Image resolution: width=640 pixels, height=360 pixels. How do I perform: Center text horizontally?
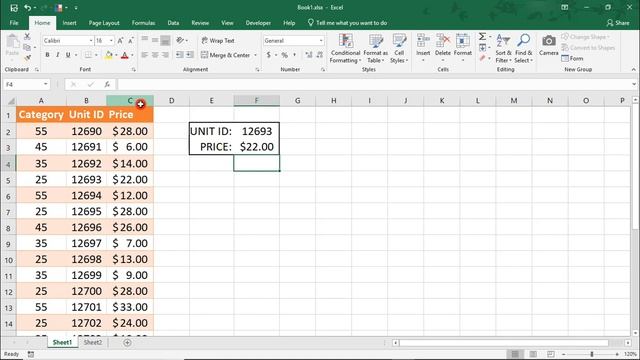[x=155, y=55]
